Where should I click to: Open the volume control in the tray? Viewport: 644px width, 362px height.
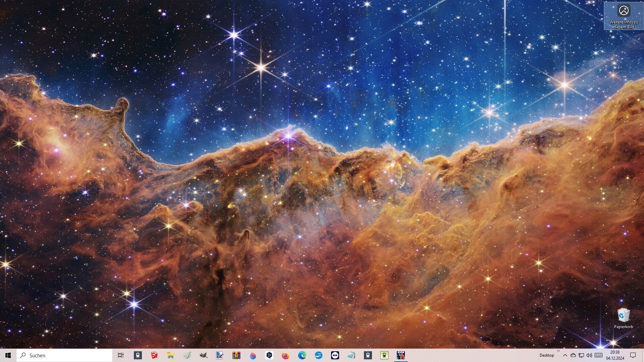pyautogui.click(x=589, y=355)
